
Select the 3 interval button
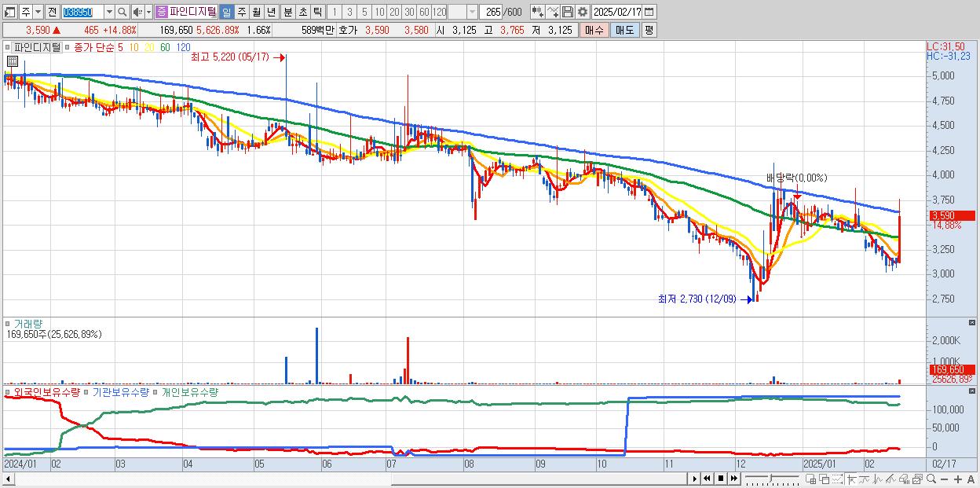[349, 12]
